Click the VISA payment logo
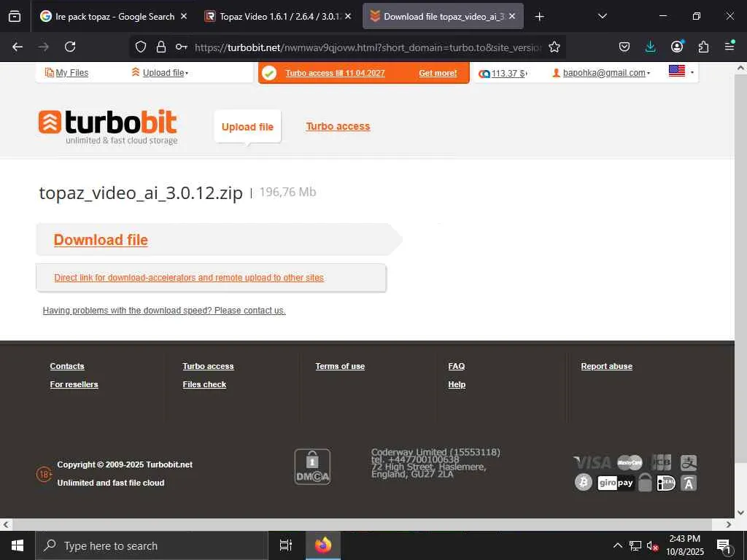Viewport: 747px width, 560px height. (592, 462)
